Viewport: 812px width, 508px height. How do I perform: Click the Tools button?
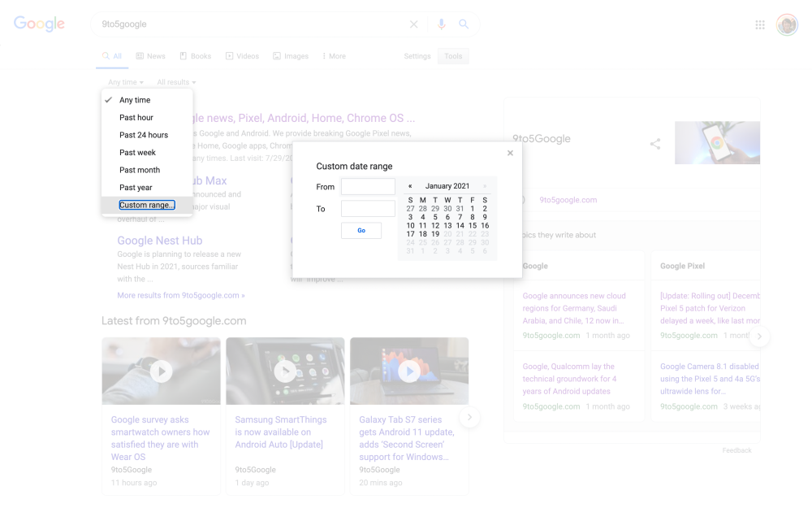point(453,56)
